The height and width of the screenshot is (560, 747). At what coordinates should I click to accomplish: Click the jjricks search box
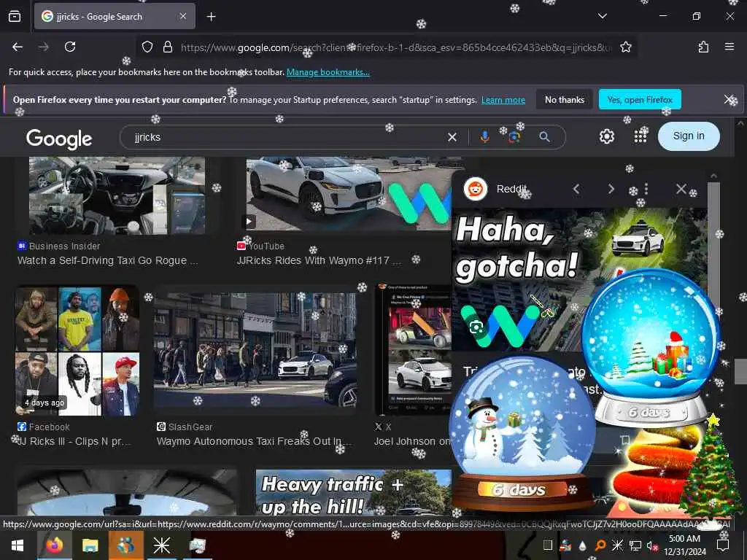pyautogui.click(x=286, y=137)
